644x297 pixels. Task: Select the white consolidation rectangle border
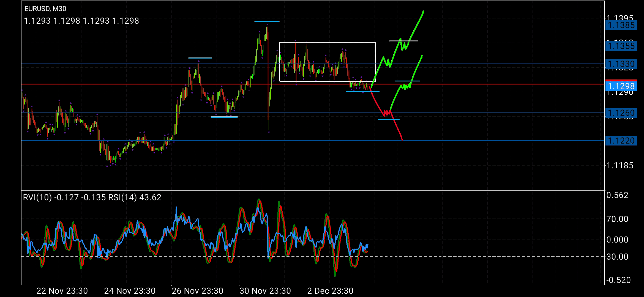click(x=328, y=42)
